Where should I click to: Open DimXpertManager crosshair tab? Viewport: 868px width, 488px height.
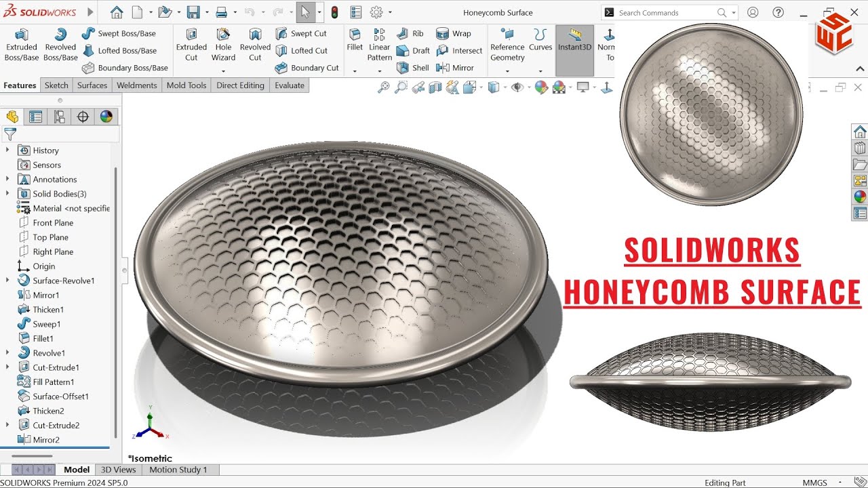click(83, 117)
